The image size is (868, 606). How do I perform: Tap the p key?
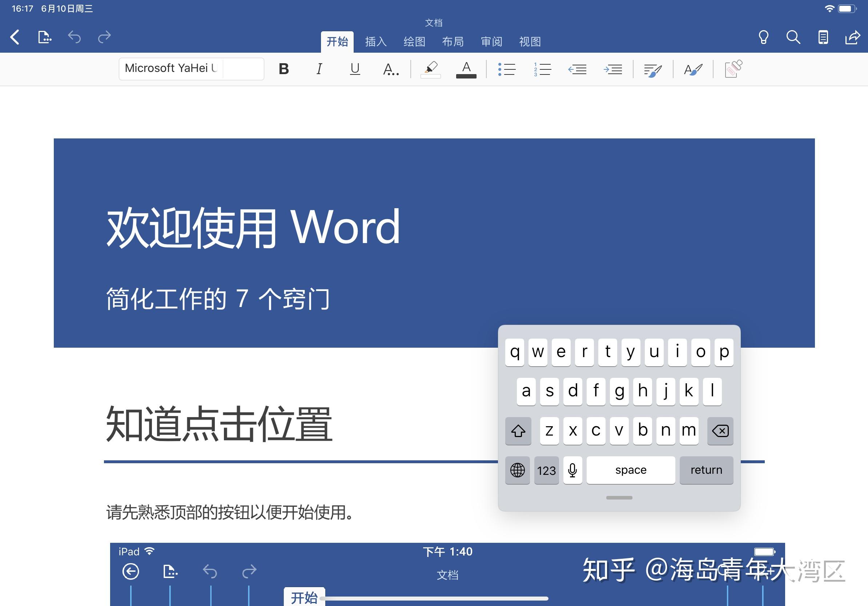click(x=724, y=352)
